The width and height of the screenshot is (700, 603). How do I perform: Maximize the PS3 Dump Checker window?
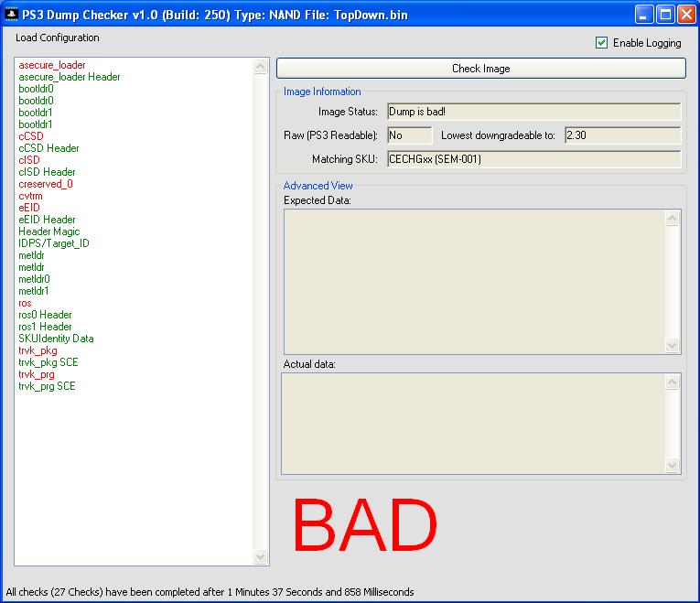665,15
